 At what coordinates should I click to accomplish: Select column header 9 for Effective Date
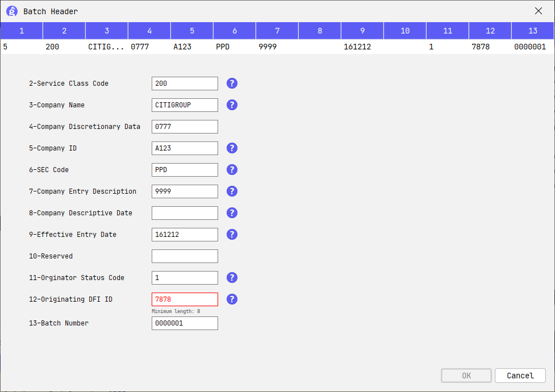point(362,30)
